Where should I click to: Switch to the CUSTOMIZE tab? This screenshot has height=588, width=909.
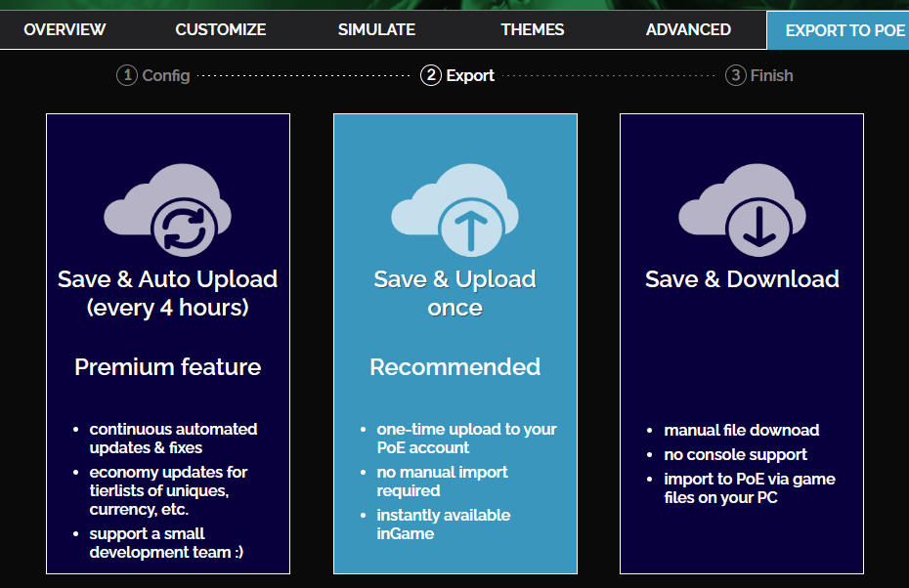click(x=221, y=29)
